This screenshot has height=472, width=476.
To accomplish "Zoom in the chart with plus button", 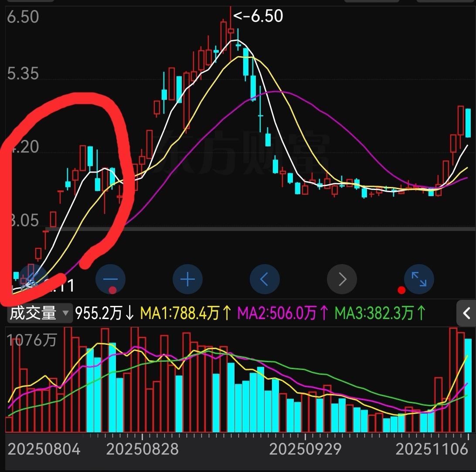I will point(187,279).
